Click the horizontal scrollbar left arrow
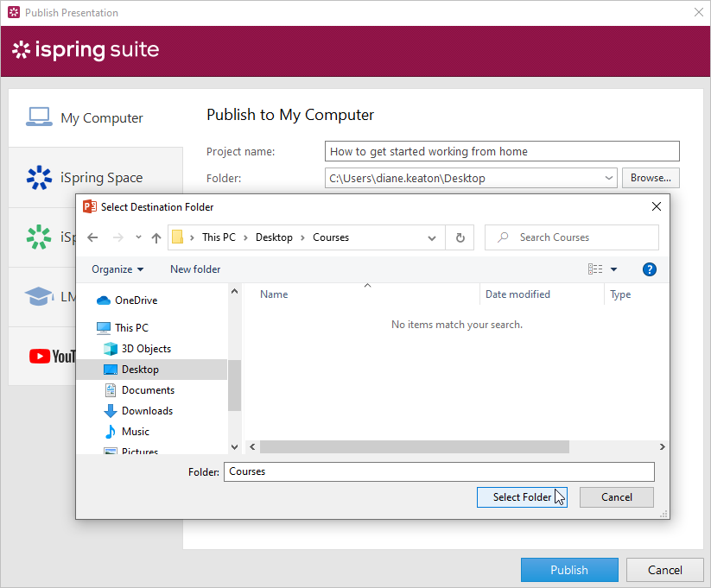The height and width of the screenshot is (588, 711). pos(252,447)
